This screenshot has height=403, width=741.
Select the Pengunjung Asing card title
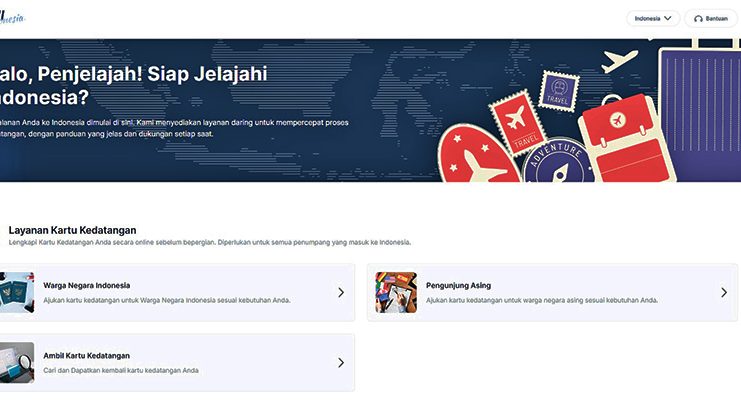click(x=458, y=285)
